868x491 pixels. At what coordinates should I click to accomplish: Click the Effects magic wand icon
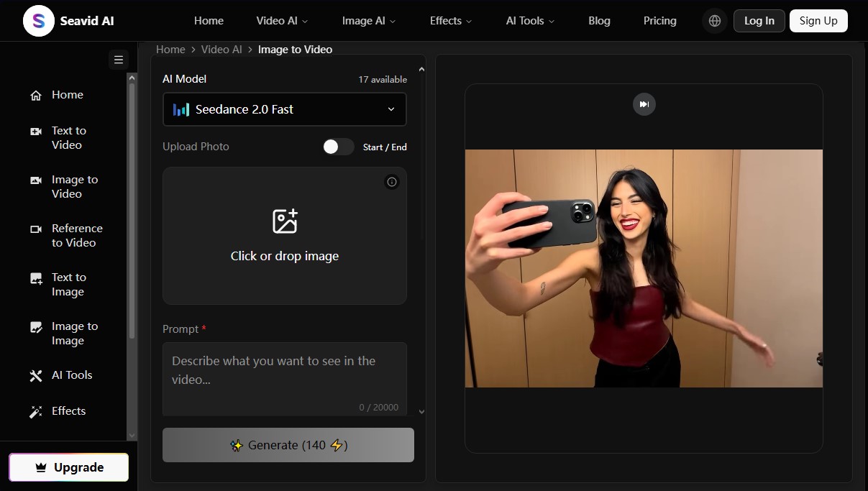[x=36, y=412]
